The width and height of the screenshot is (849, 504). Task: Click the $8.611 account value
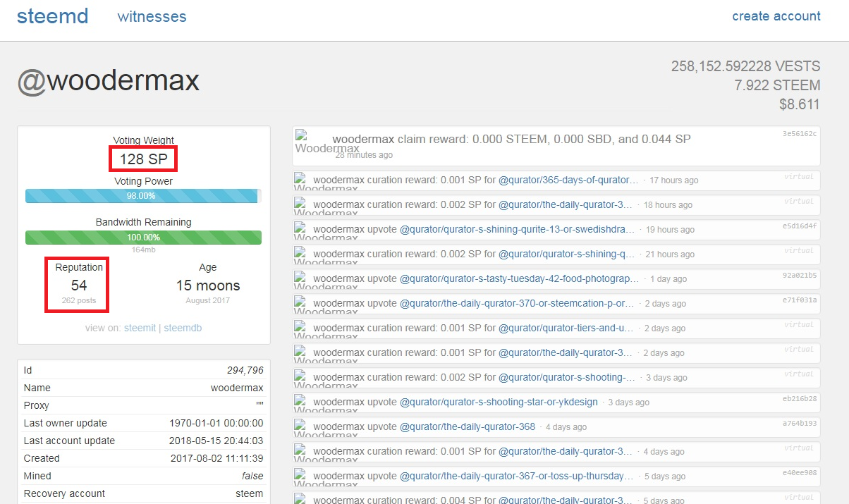[800, 104]
